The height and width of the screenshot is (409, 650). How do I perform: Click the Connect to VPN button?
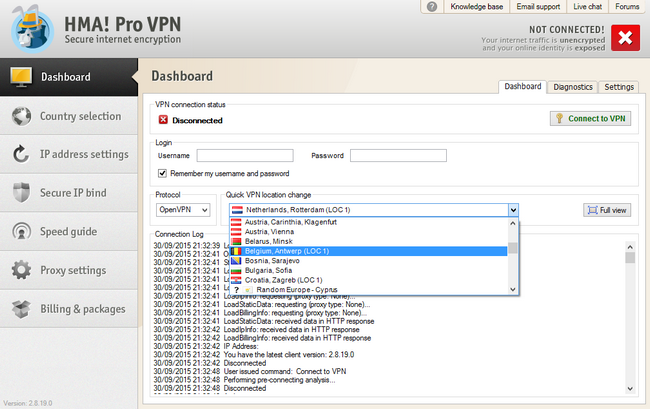pos(590,119)
